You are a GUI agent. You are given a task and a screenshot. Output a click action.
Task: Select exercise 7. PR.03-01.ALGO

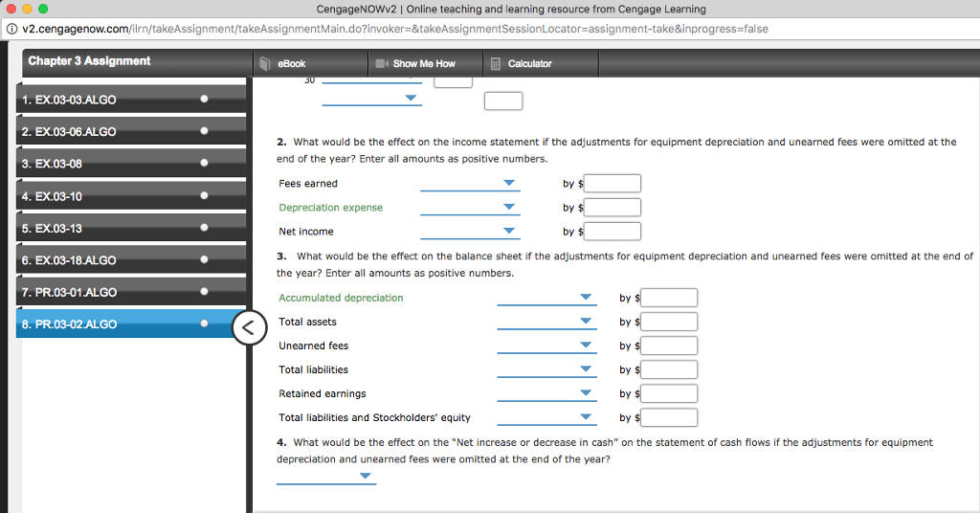[130, 292]
